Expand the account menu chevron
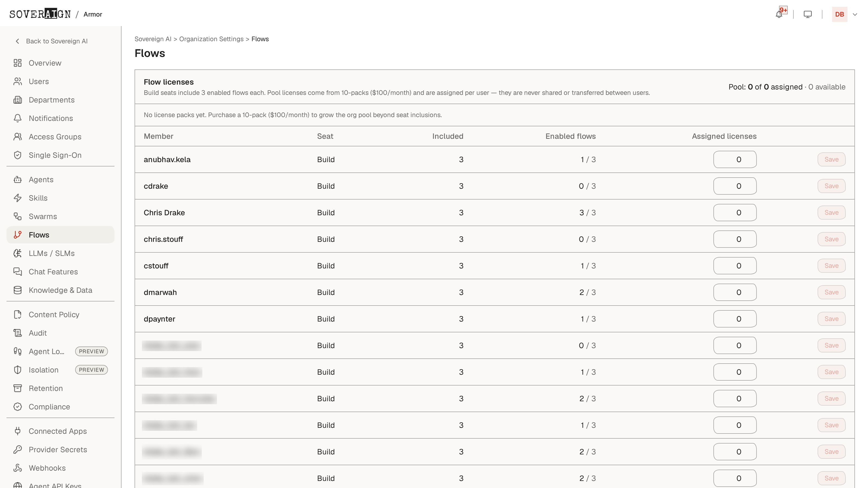868x488 pixels. point(855,14)
